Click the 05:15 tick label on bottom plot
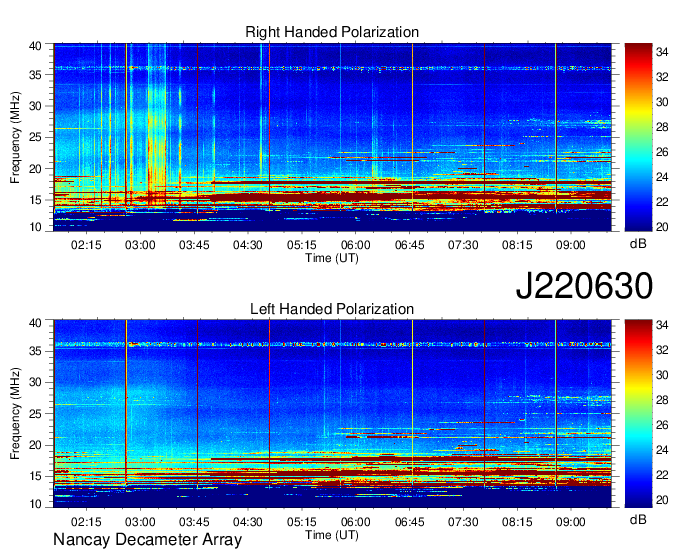The image size is (680, 552). 301,522
